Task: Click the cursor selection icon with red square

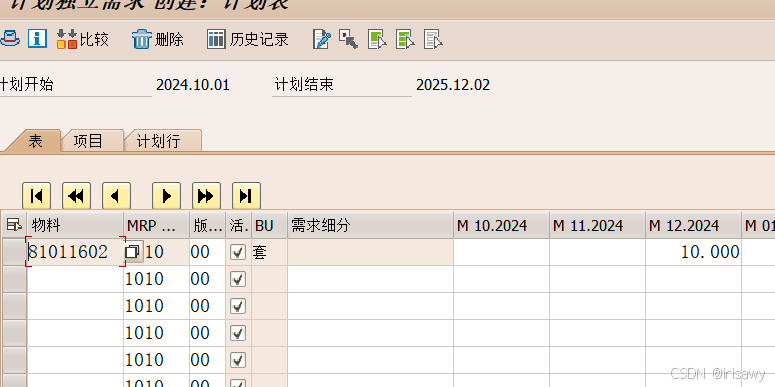Action: tap(348, 39)
